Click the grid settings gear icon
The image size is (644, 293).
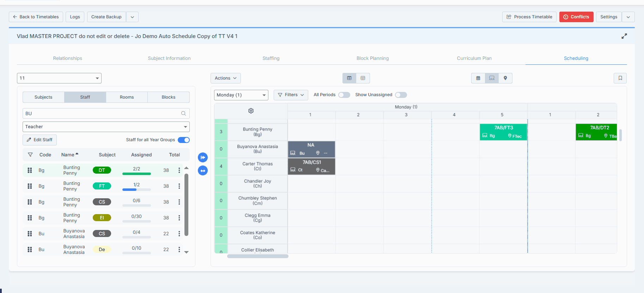coord(251,111)
